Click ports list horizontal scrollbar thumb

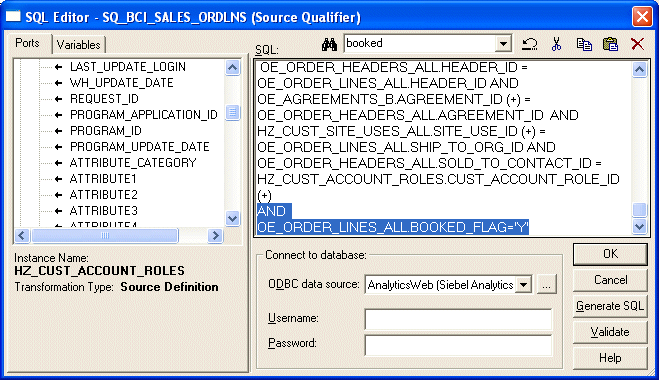pyautogui.click(x=105, y=235)
